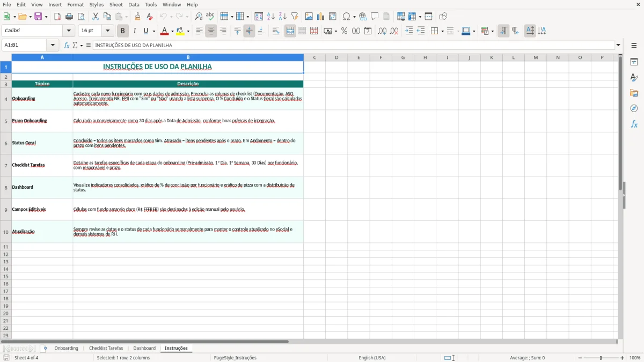
Task: Sort descending
Action: 283,17
